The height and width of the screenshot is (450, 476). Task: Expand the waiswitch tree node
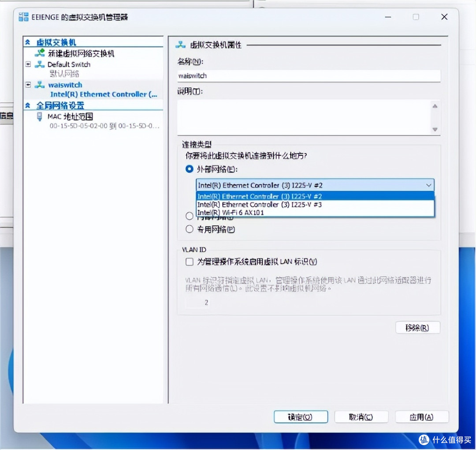28,84
